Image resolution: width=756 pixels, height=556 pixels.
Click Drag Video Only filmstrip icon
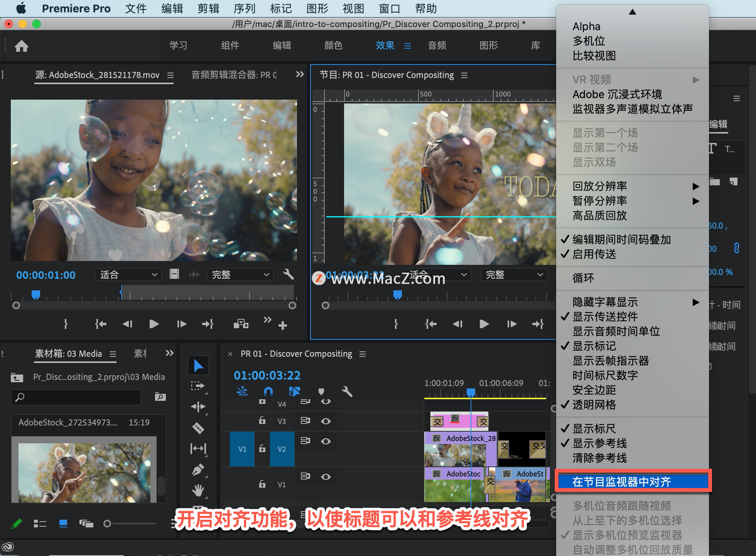coord(174,274)
